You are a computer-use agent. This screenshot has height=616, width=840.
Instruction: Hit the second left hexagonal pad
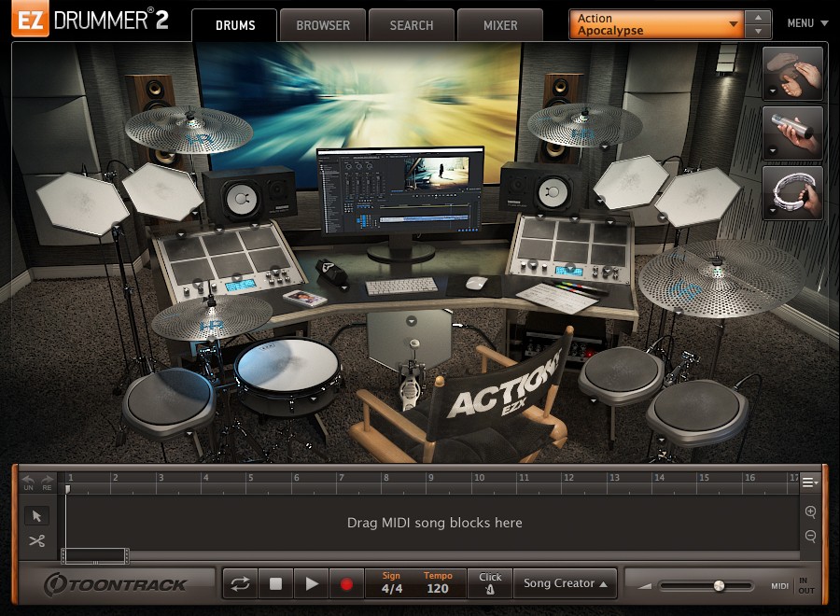tap(162, 190)
